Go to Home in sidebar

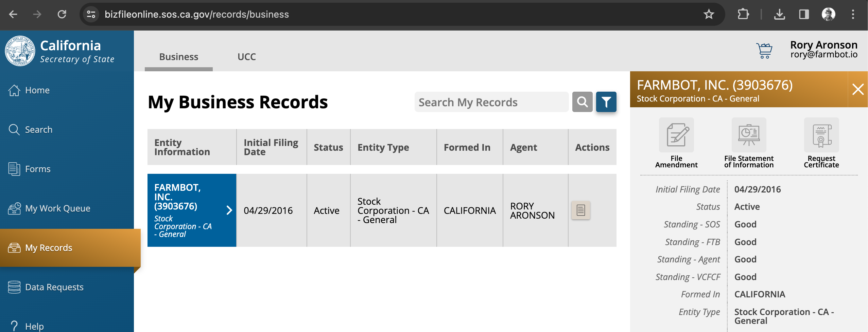(x=37, y=90)
